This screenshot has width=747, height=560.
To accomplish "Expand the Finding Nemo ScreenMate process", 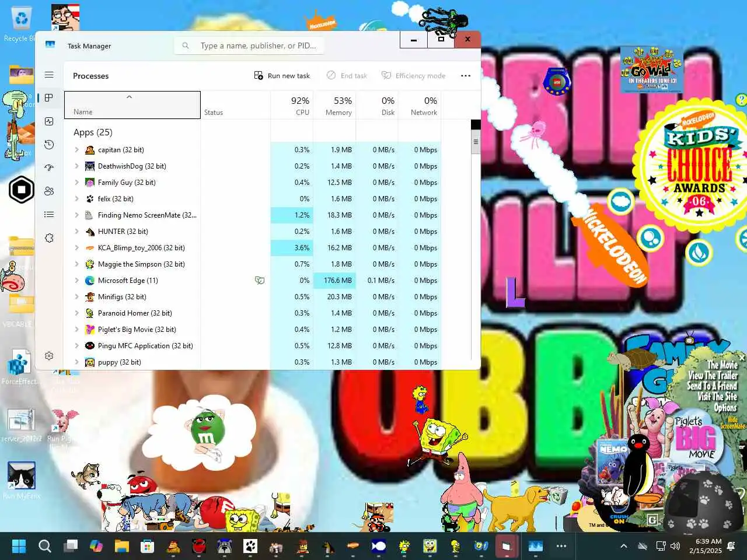I will click(76, 215).
